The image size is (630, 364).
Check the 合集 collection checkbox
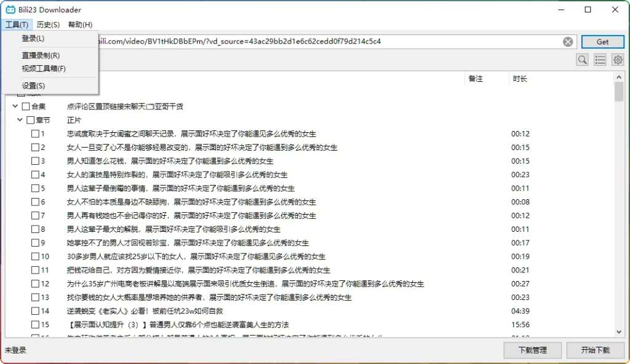(25, 105)
